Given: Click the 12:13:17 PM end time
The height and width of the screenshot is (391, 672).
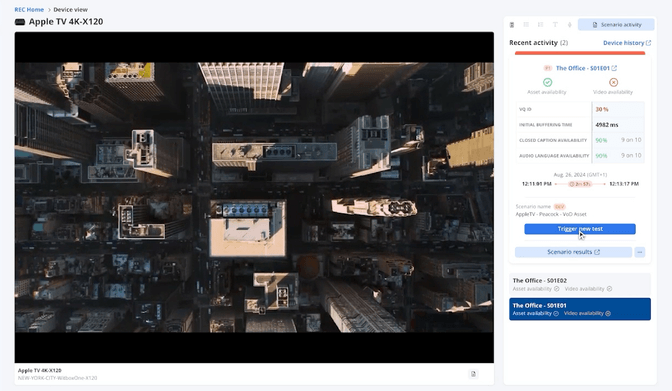Looking at the screenshot, I should coord(624,184).
